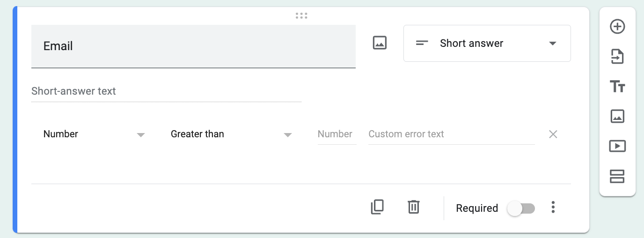644x238 pixels.
Task: Open the more options three-dot menu
Action: 553,207
